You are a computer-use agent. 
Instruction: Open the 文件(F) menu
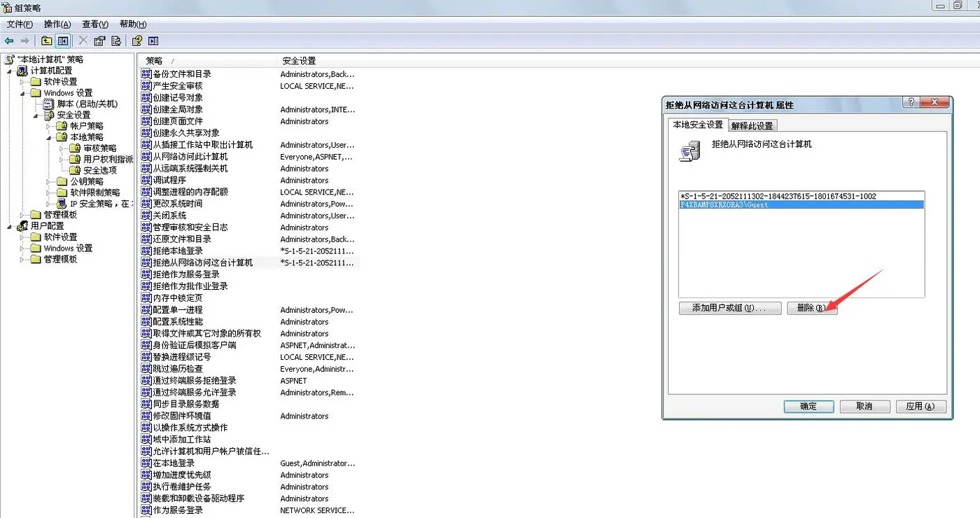(x=20, y=24)
